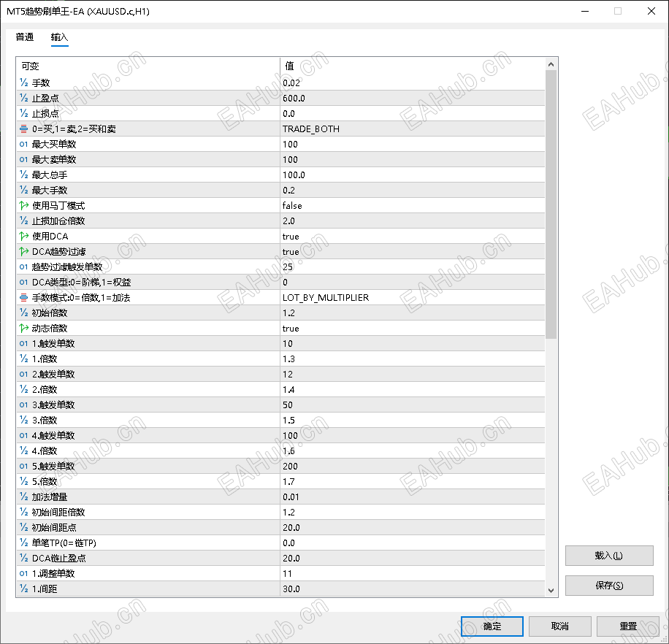
Task: Click the icon beside 最大手数
Action: pyautogui.click(x=24, y=191)
